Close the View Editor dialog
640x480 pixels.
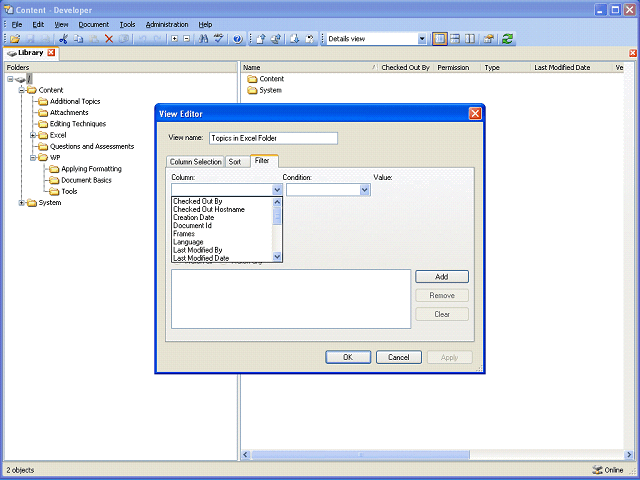pyautogui.click(x=475, y=113)
